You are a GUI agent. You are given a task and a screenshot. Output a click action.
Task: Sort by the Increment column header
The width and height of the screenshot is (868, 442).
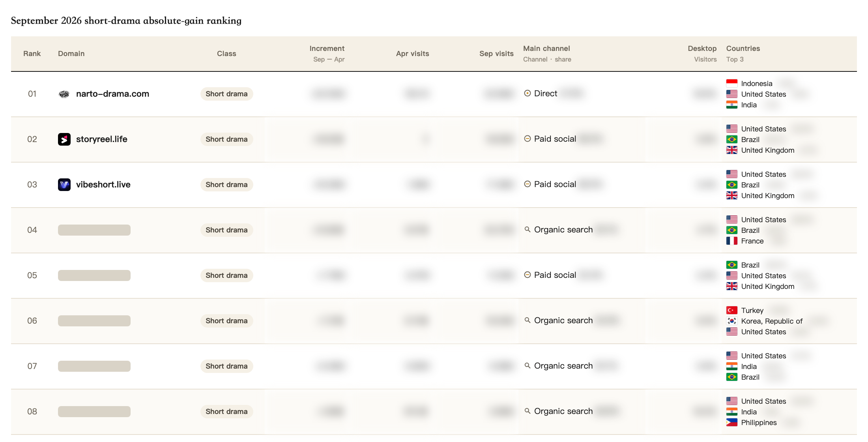(x=327, y=53)
